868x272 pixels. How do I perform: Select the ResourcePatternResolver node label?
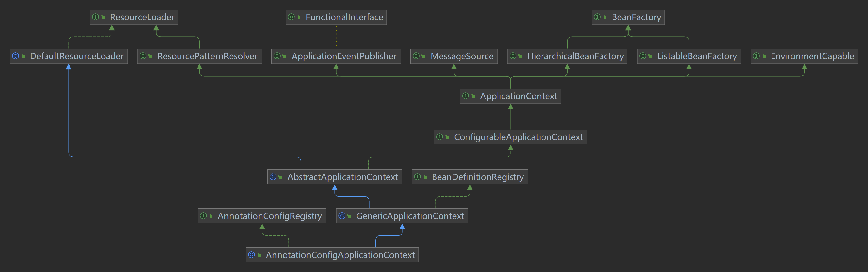click(x=207, y=56)
